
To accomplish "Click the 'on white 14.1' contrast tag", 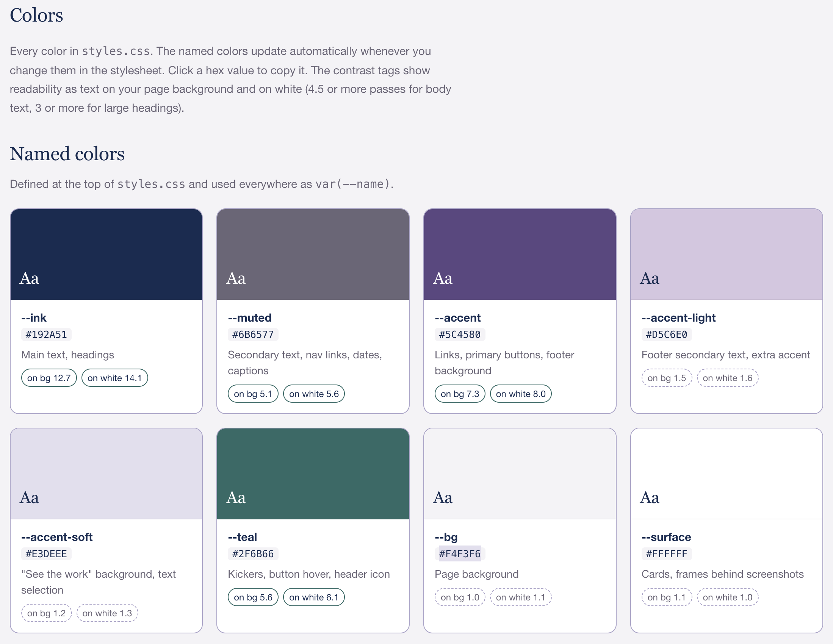I will click(x=114, y=378).
